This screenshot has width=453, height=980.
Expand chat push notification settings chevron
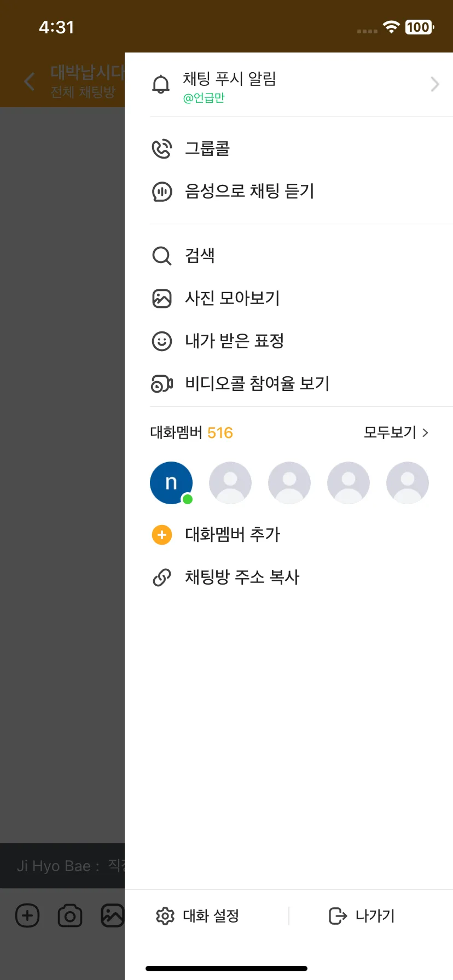click(x=435, y=84)
